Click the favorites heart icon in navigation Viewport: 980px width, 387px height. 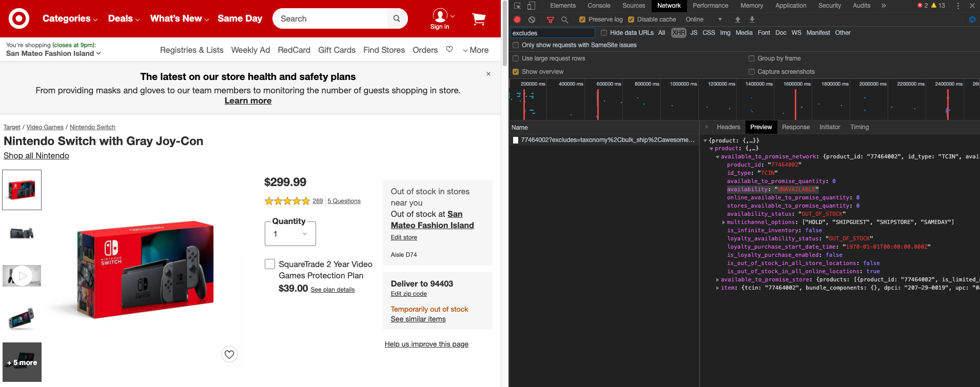point(449,50)
